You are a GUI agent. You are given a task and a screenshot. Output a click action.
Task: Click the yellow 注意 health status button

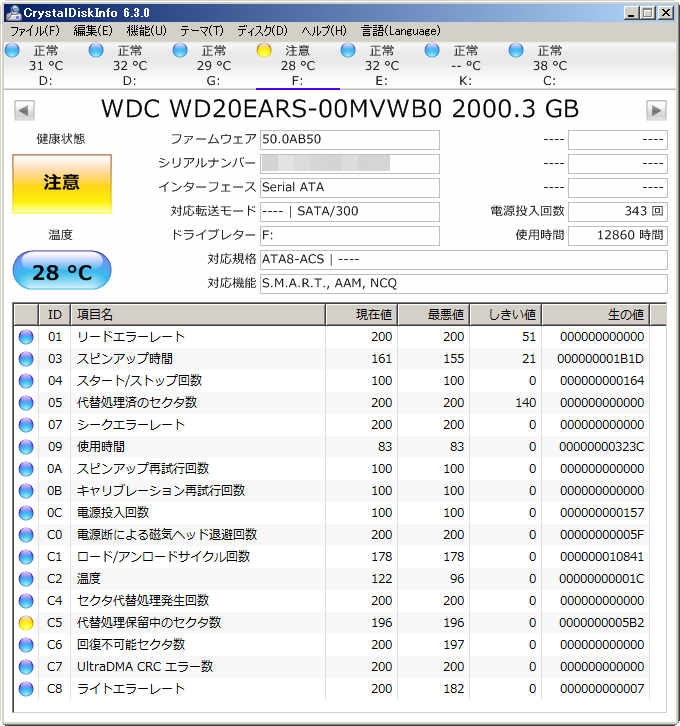click(x=62, y=184)
